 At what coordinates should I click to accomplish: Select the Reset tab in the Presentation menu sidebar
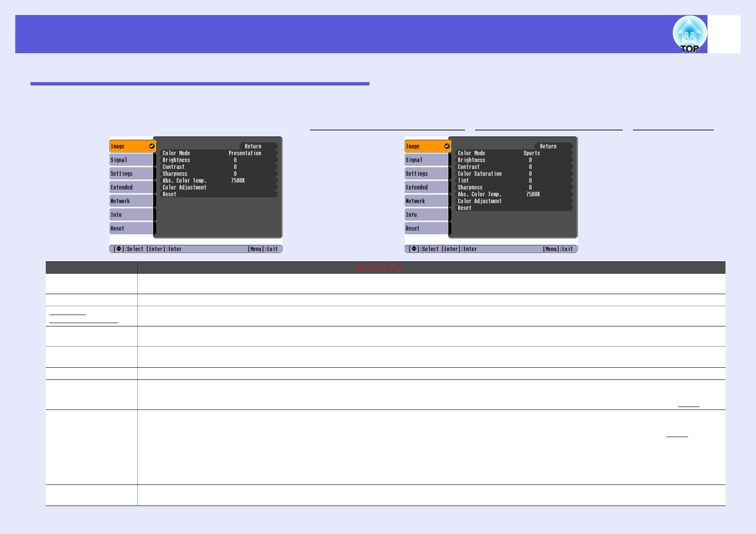pyautogui.click(x=132, y=228)
